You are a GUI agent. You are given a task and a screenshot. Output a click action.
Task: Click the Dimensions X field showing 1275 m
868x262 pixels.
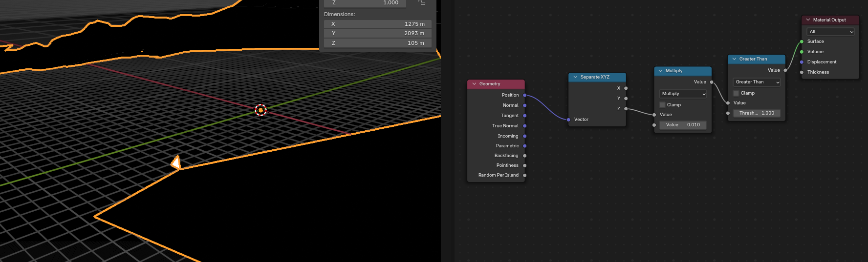377,24
